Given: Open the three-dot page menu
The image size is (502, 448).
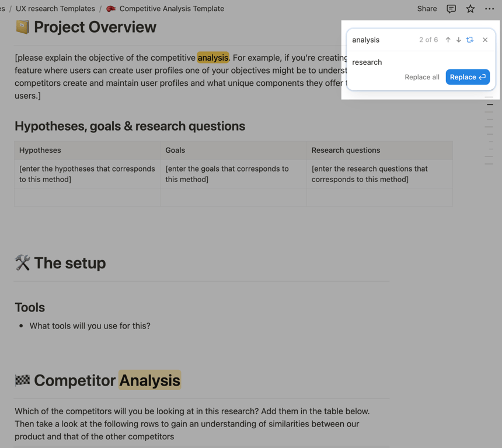Looking at the screenshot, I should click(490, 9).
